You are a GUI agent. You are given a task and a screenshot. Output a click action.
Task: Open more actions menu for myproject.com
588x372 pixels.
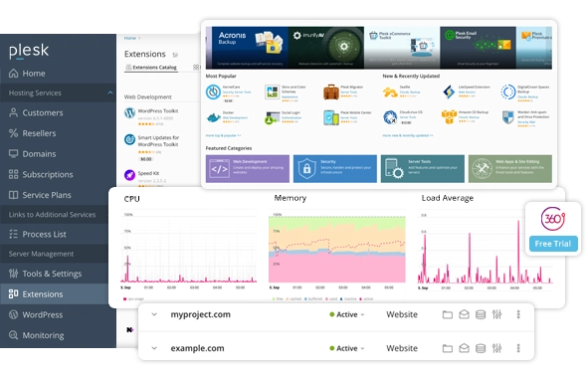click(x=518, y=314)
